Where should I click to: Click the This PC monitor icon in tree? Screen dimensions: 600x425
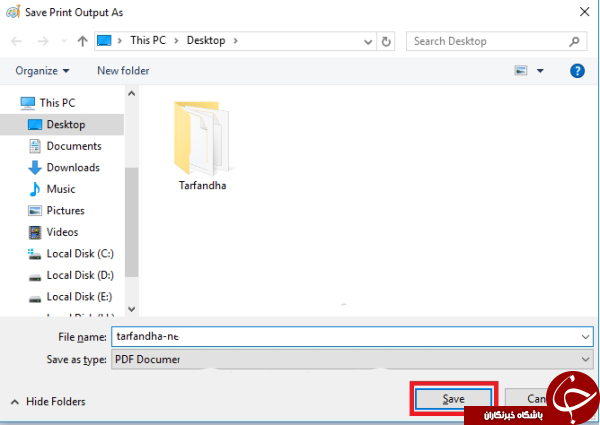[x=28, y=103]
